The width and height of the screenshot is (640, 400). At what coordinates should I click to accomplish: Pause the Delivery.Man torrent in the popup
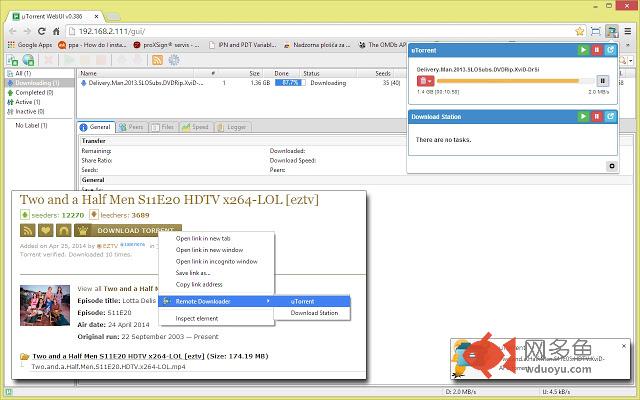[x=603, y=81]
